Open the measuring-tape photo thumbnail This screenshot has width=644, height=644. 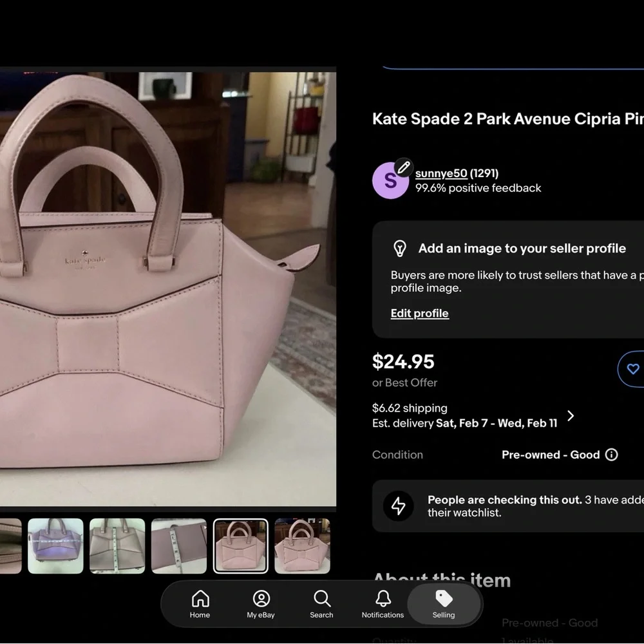click(x=117, y=545)
